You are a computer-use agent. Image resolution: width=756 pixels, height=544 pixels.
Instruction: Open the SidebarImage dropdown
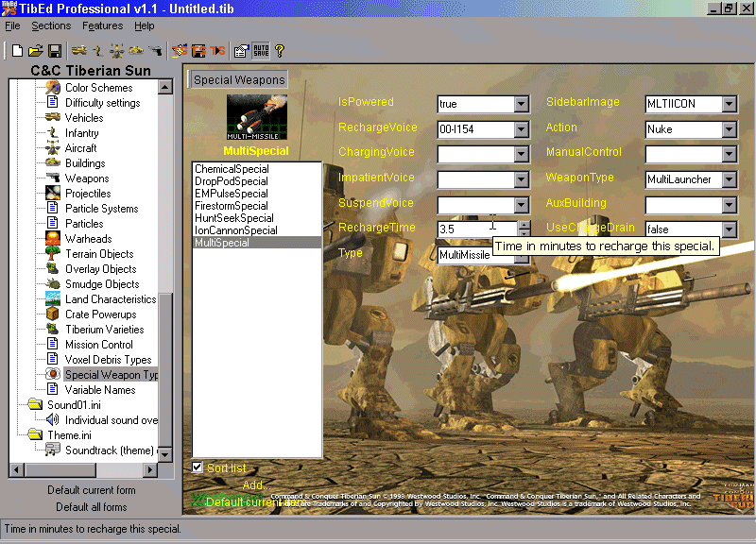pyautogui.click(x=729, y=104)
